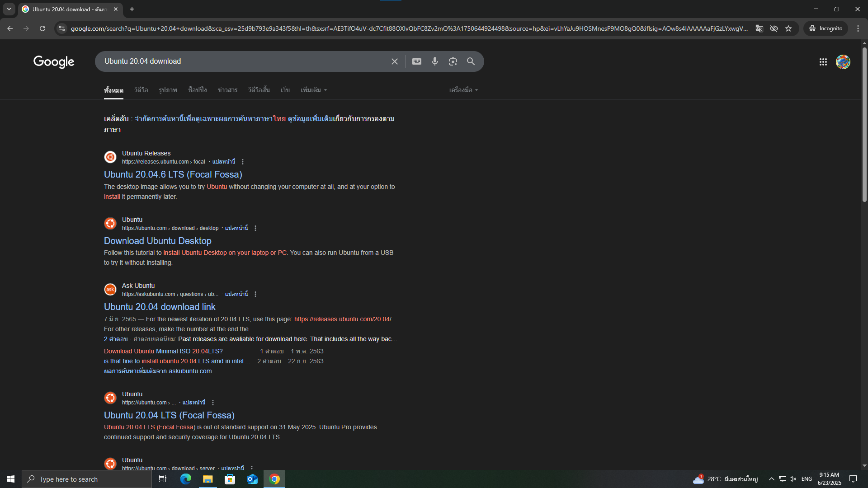Switch to the วิดีโอ videos tab
This screenshot has height=488, width=868.
[141, 90]
